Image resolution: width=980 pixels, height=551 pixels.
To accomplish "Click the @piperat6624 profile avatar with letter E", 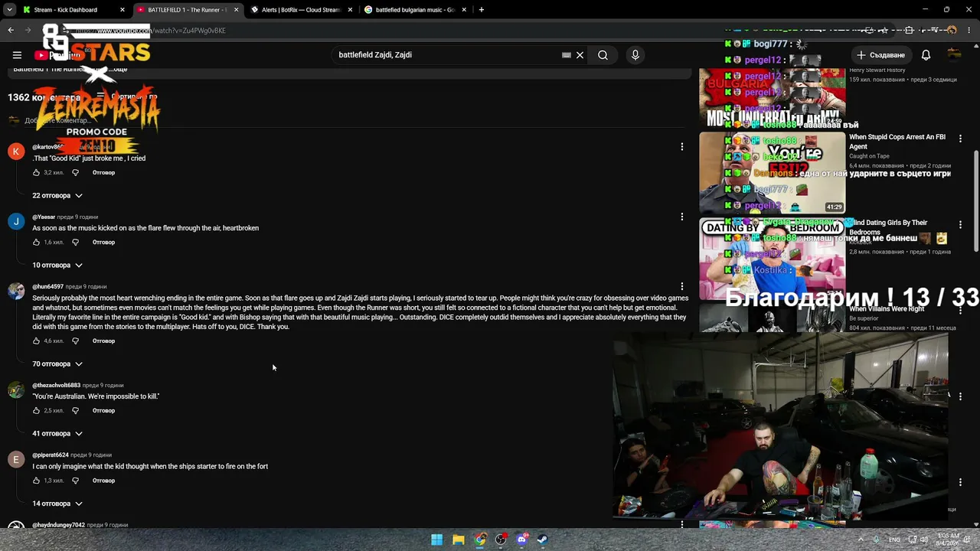I will [16, 459].
